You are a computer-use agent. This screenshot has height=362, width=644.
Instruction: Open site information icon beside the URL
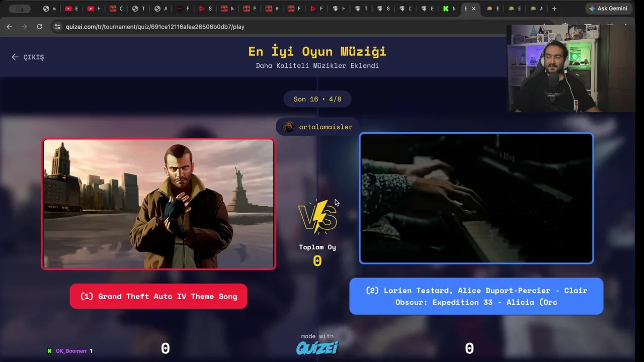coord(57,27)
